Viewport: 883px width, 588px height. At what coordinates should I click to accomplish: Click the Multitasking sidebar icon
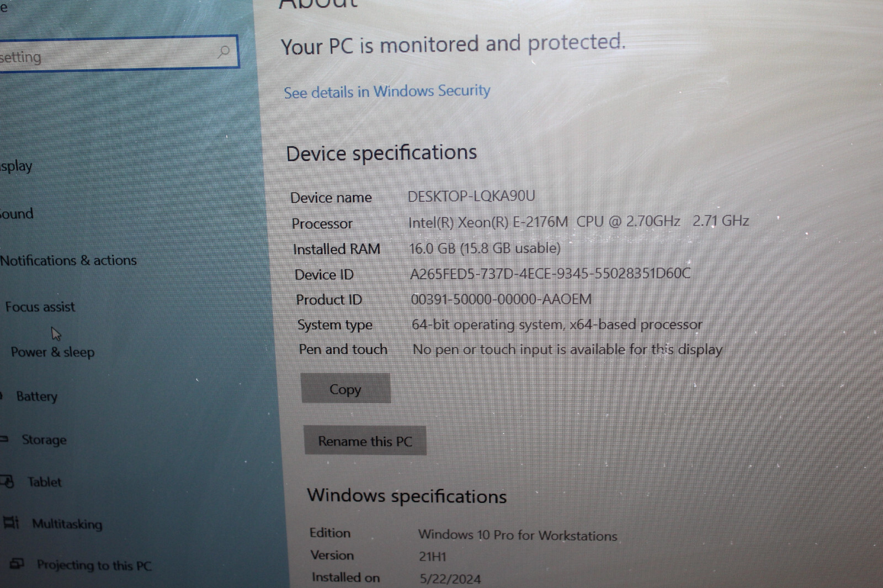point(11,522)
